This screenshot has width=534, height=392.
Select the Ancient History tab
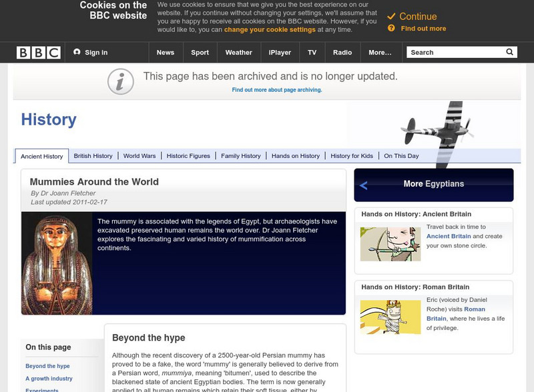coord(42,156)
